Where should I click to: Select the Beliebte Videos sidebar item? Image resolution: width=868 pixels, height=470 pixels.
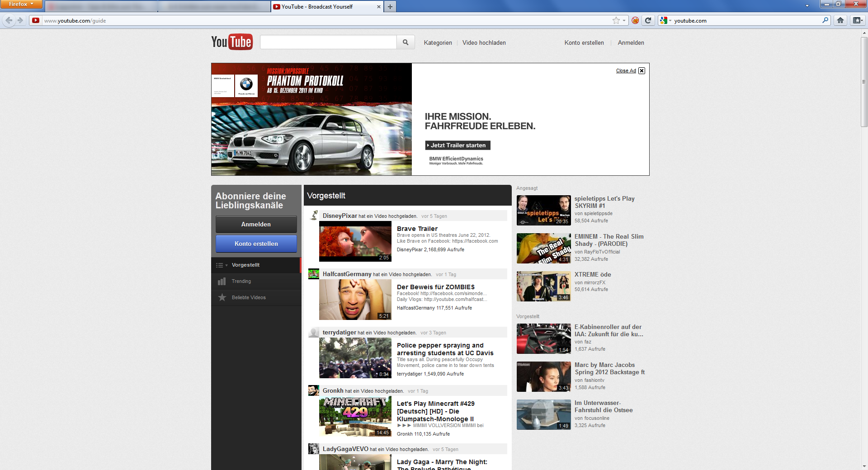256,297
